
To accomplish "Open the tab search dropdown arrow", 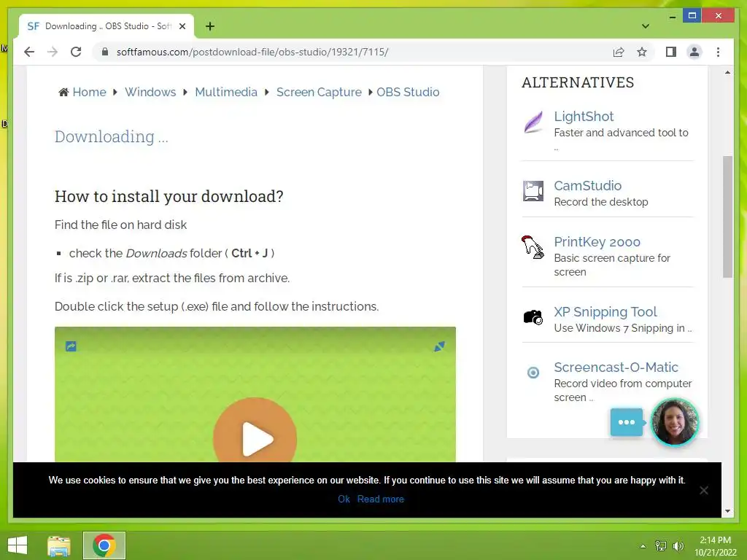I will point(645,26).
